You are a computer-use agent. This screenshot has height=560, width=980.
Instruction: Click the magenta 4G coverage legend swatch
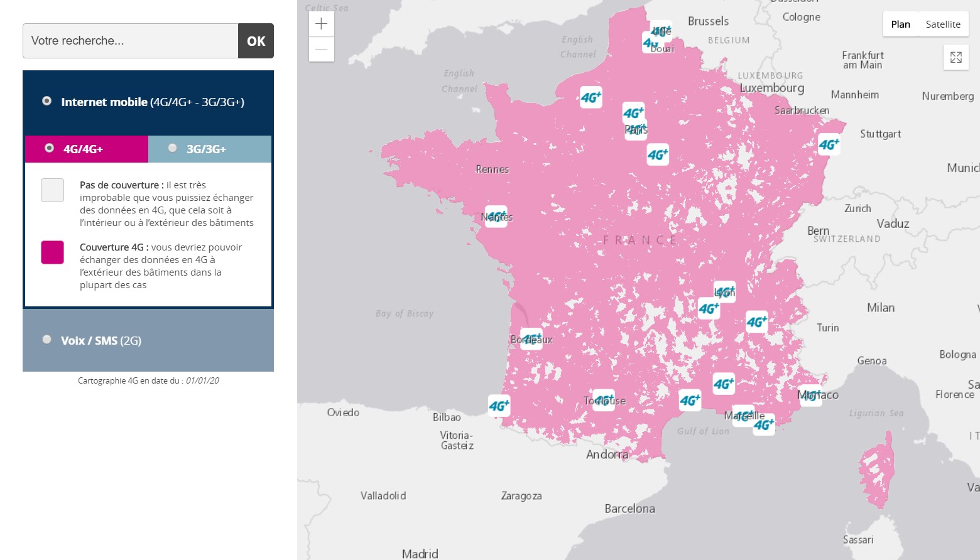[52, 252]
